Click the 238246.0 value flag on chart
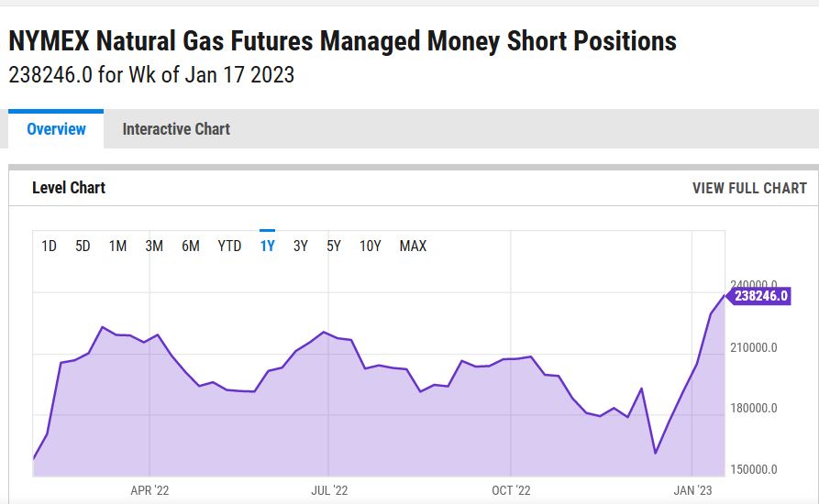This screenshot has width=819, height=504. (x=760, y=296)
